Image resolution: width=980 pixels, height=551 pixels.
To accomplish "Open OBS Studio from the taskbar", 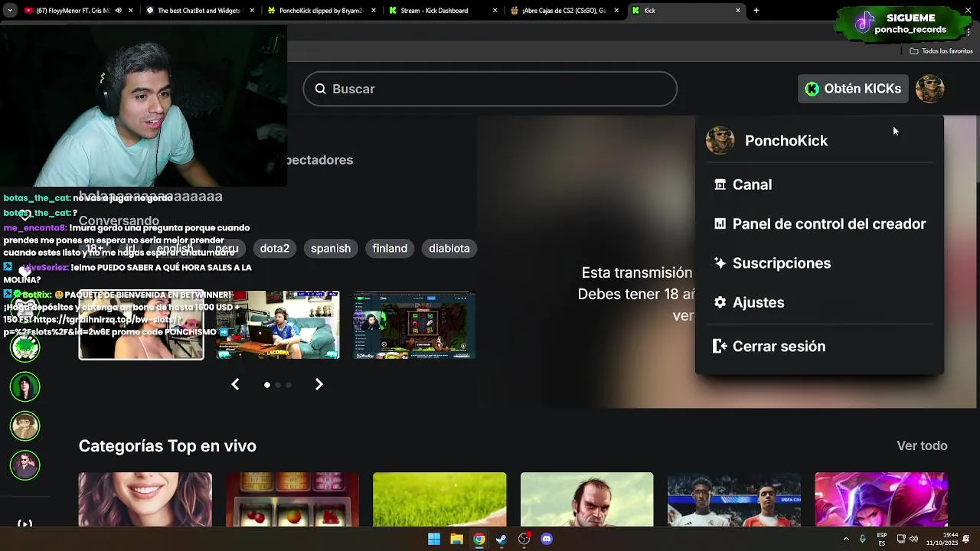I will click(x=524, y=539).
